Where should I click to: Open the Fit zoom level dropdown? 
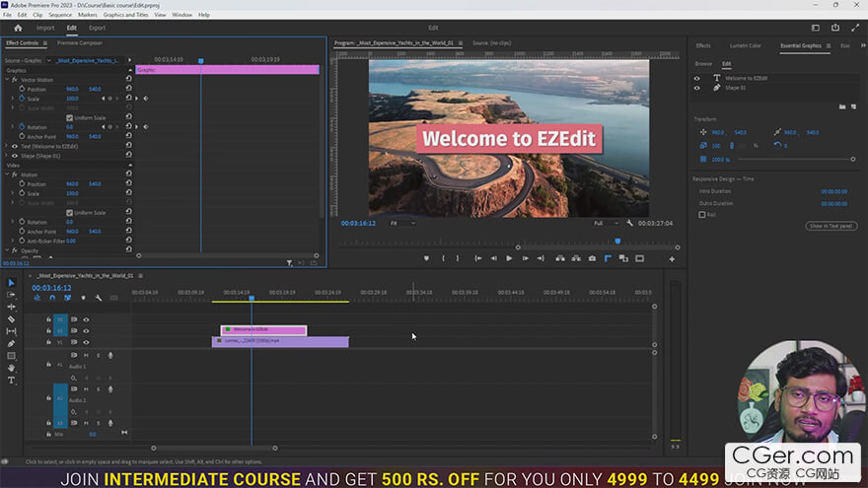402,223
